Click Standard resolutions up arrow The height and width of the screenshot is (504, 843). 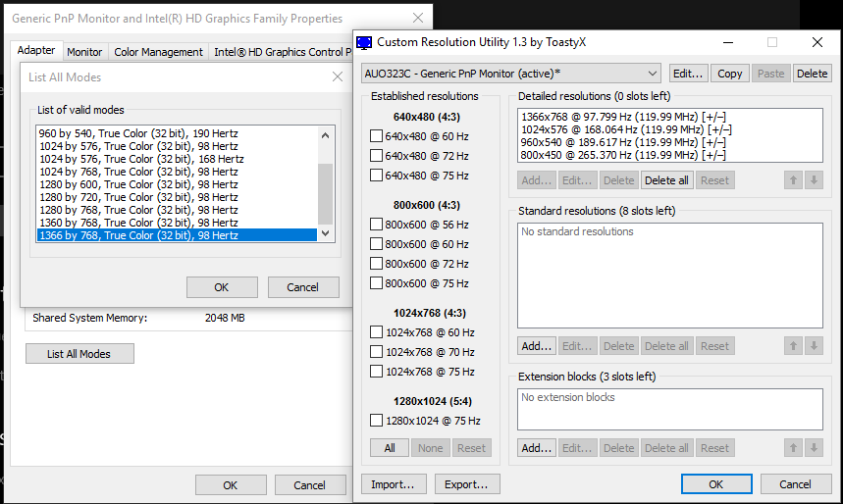pos(793,346)
